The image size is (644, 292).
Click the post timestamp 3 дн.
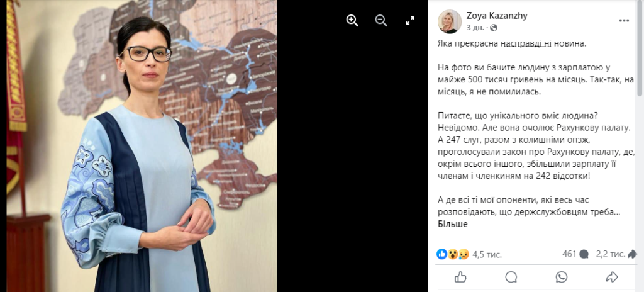[475, 28]
